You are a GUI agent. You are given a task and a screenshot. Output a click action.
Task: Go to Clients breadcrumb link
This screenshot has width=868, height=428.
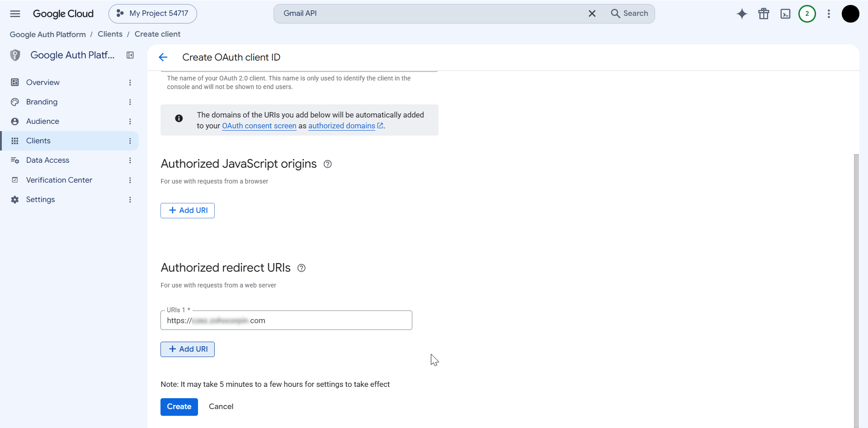pos(110,34)
